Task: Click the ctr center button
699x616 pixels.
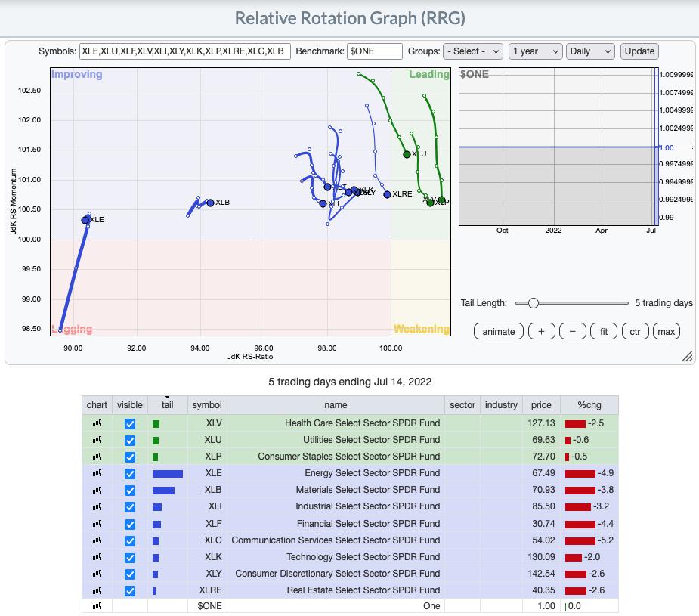Action: click(635, 332)
